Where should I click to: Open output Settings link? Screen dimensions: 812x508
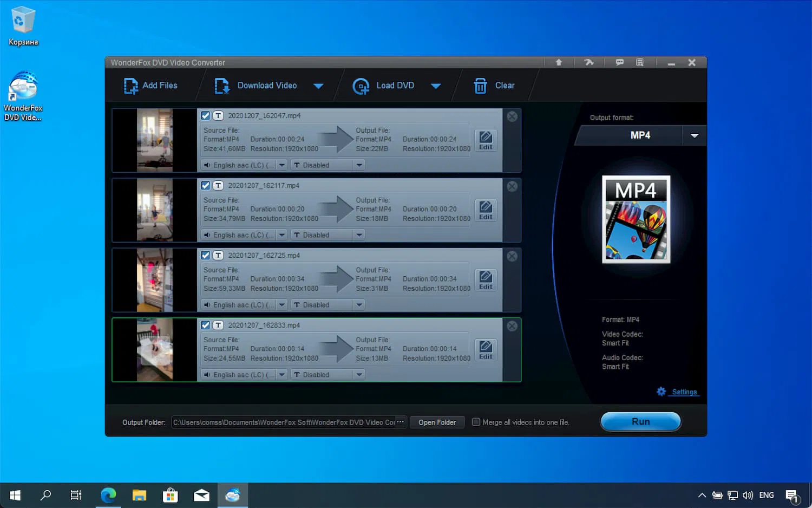click(x=684, y=392)
